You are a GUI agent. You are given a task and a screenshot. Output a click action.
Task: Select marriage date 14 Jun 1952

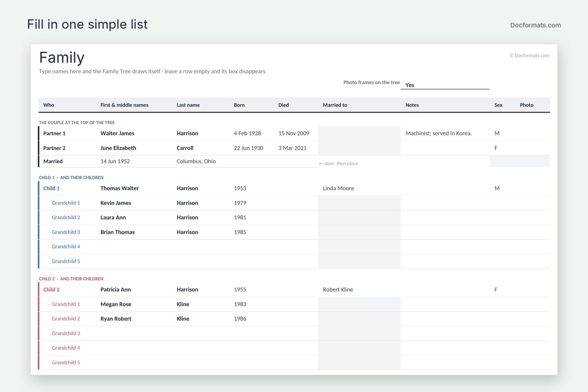115,161
